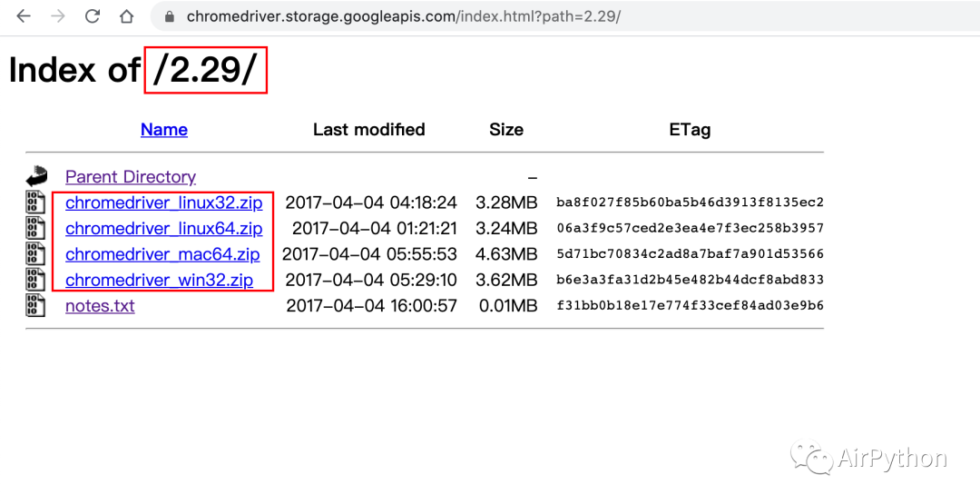Click the file icon beside chromedriver_linux64.zip
The width and height of the screenshot is (980, 504).
pos(35,228)
